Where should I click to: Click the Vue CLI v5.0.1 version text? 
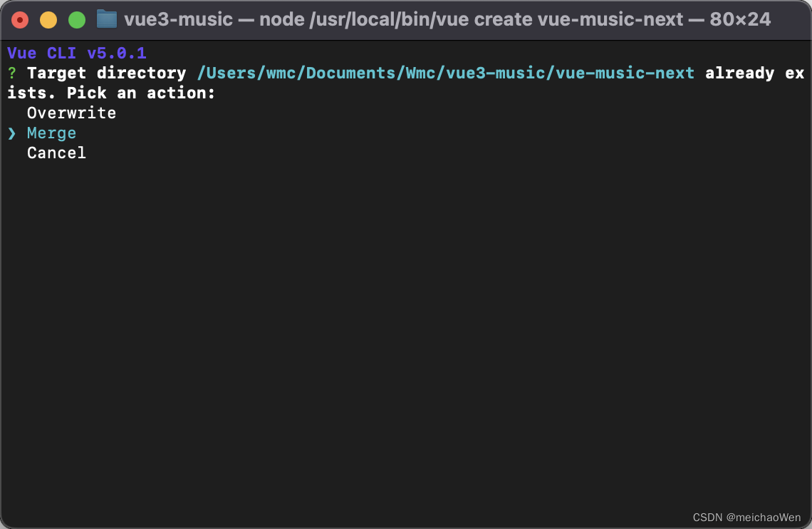[x=76, y=53]
